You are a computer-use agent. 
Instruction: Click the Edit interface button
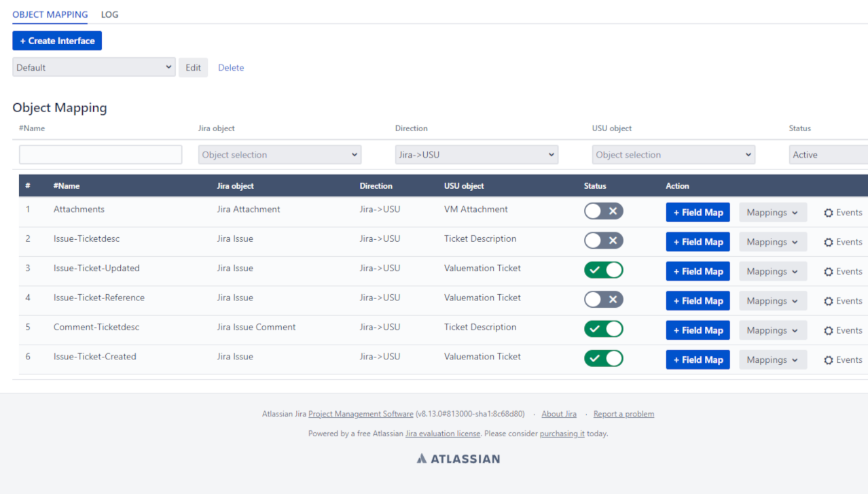tap(194, 67)
